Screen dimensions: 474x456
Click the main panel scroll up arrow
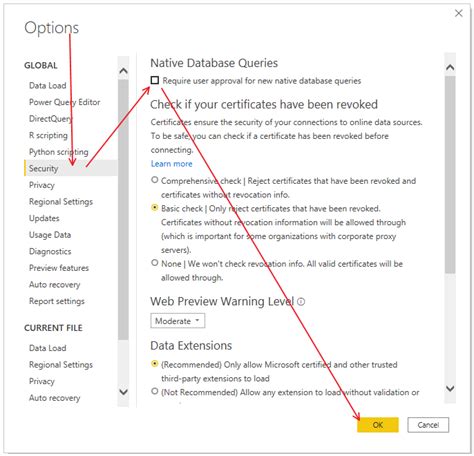(x=450, y=67)
